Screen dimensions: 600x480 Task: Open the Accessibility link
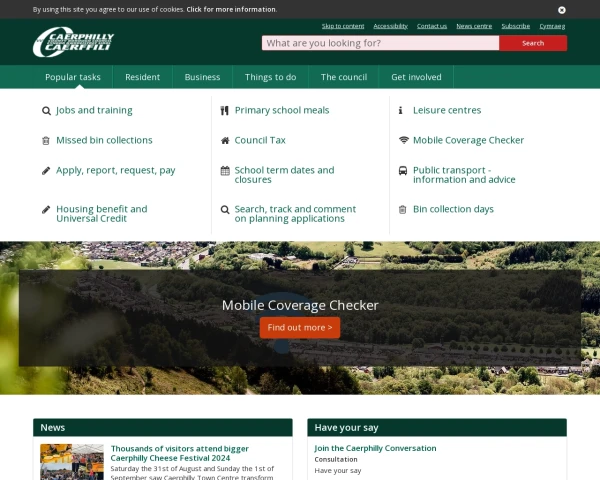390,26
